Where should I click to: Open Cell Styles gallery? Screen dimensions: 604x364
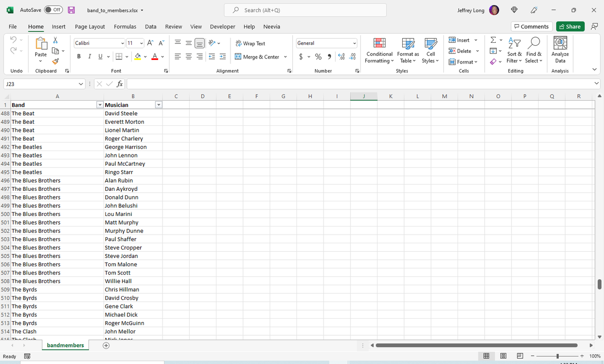point(430,51)
